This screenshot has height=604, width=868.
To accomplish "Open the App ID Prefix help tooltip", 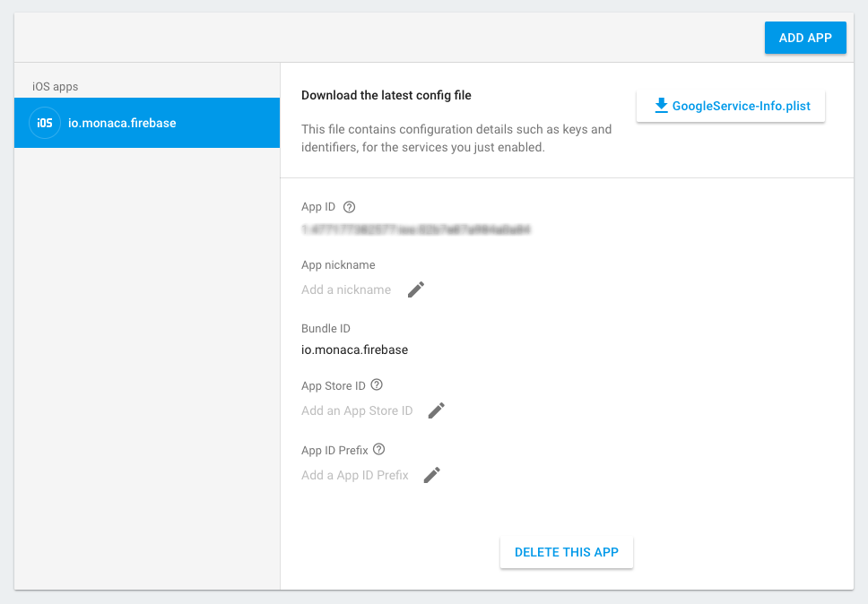I will [379, 450].
